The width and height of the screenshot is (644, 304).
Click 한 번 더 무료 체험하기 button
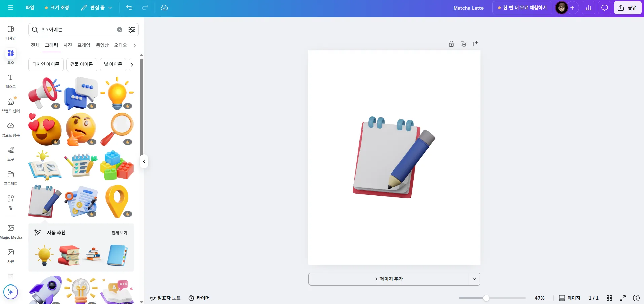(x=522, y=8)
